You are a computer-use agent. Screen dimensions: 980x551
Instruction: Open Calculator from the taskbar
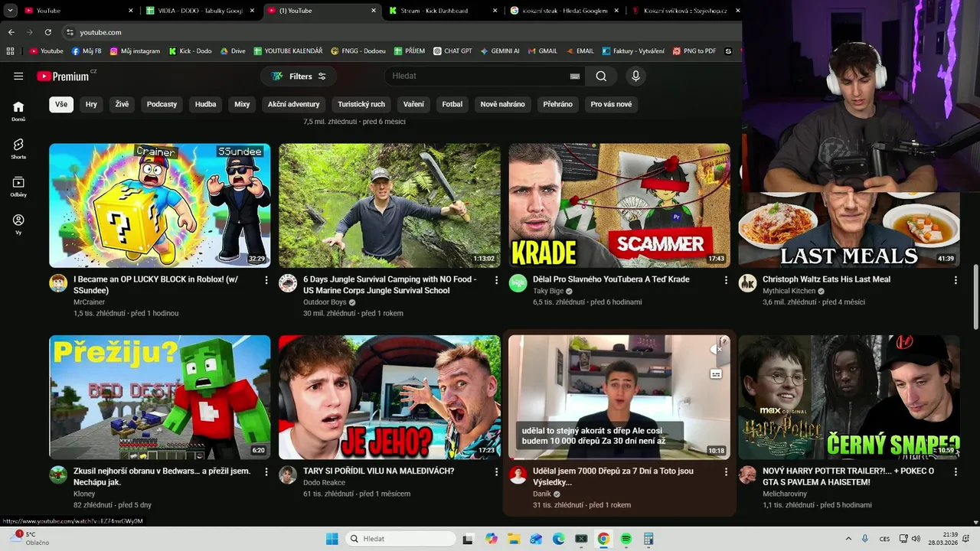coord(648,539)
